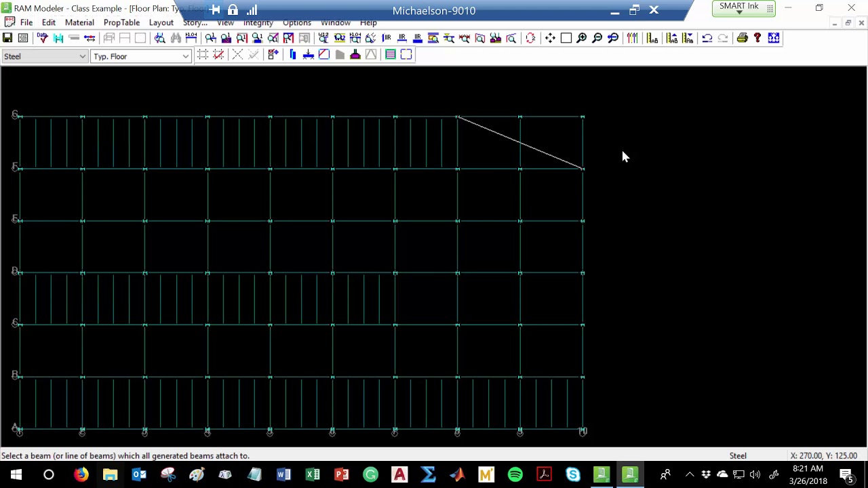
Task: Open the Material menu
Action: click(x=79, y=22)
